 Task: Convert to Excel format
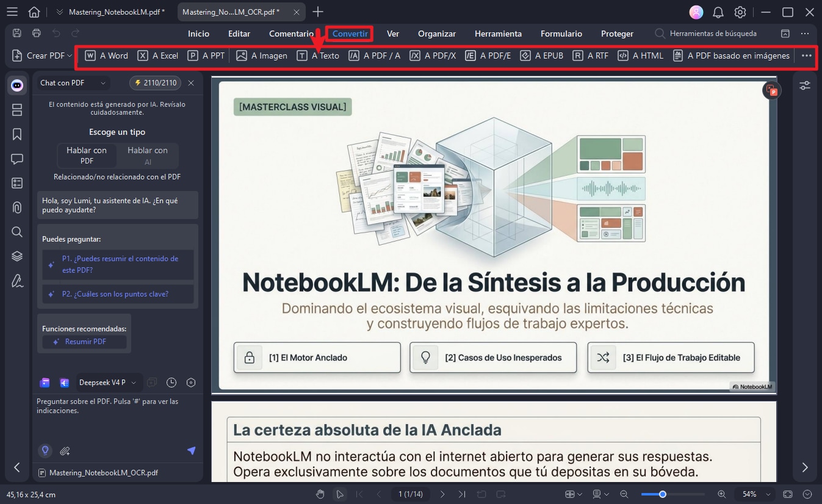tap(157, 56)
